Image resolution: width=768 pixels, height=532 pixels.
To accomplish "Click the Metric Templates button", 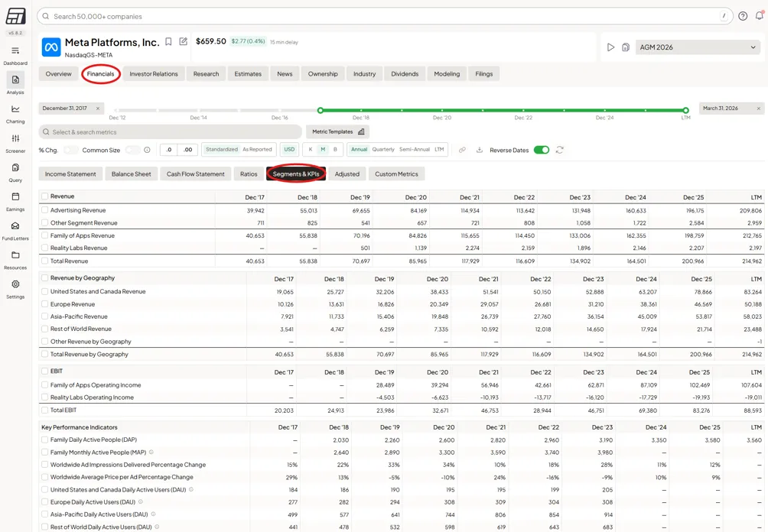I will coord(338,131).
